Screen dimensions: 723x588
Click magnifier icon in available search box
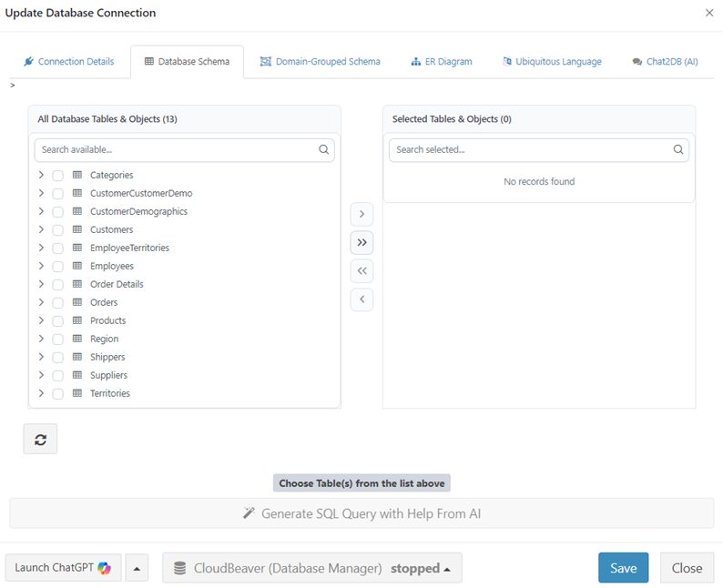coord(324,150)
